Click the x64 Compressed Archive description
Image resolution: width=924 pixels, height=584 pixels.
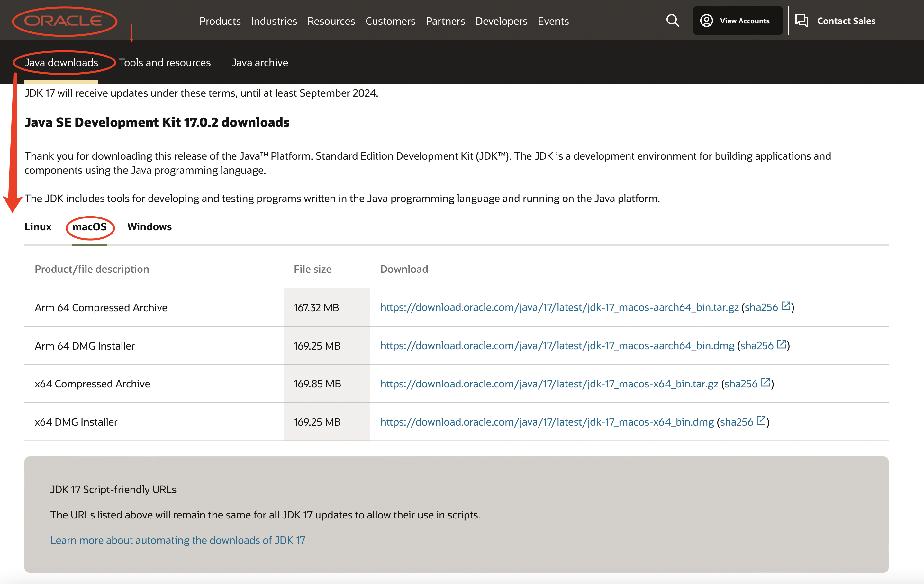point(93,384)
